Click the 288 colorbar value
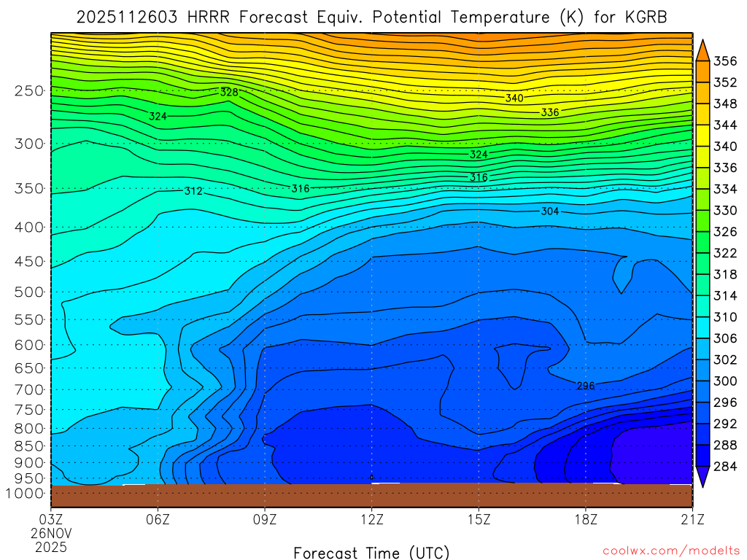 [x=725, y=446]
